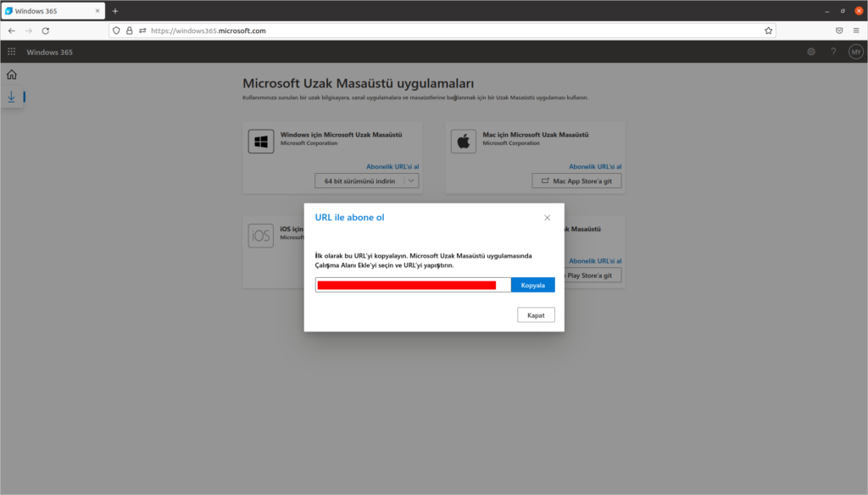
Task: Click the Mac için Microsoft Uzak Masaüstü title
Action: coord(536,135)
